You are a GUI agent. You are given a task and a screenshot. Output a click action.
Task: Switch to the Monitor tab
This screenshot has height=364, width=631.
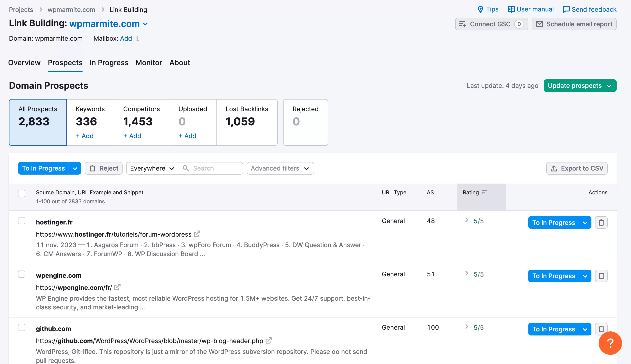[149, 62]
